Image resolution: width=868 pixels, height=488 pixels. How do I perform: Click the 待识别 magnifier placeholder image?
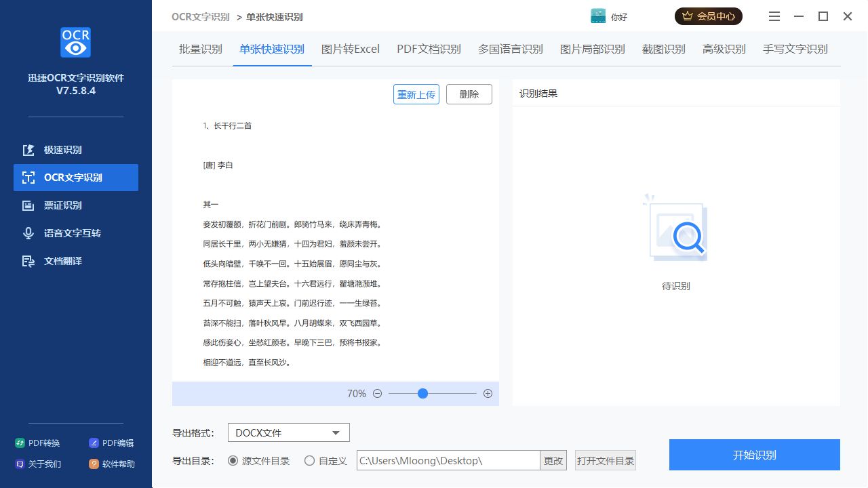tap(676, 228)
